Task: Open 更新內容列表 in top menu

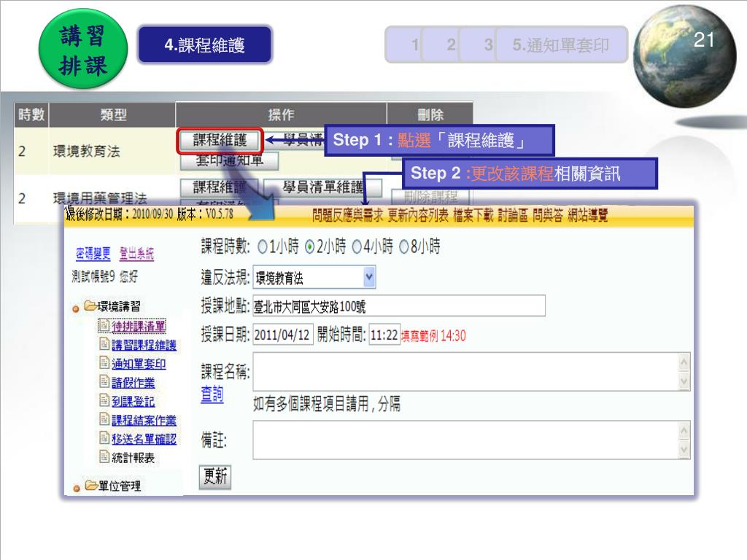Action: pos(418,216)
